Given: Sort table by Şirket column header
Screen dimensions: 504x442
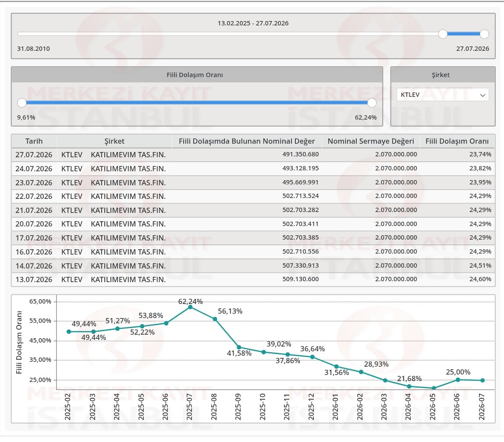Looking at the screenshot, I should point(114,141).
